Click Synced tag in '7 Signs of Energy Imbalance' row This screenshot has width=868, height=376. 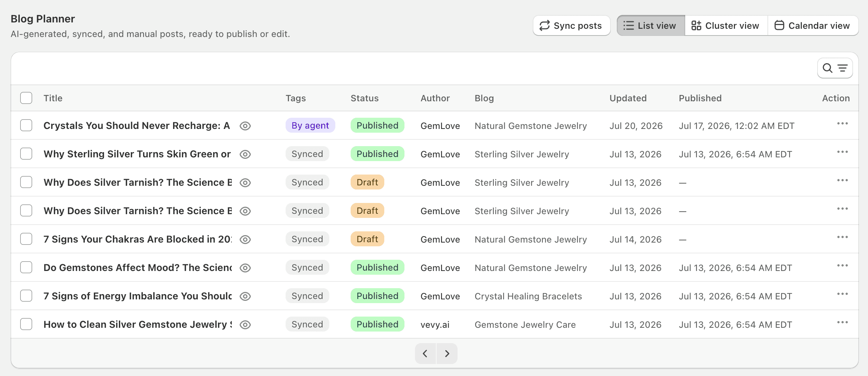307,296
